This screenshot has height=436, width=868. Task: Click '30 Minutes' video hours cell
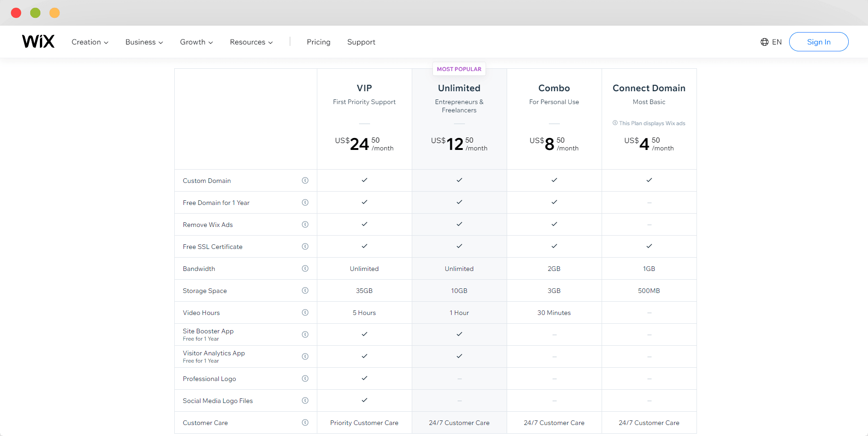pos(554,313)
